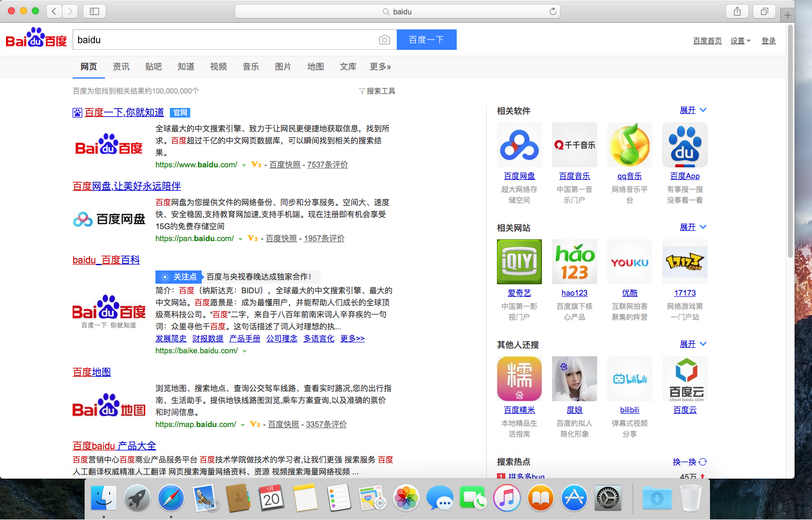Open the 百度baidu 产品大全 result

114,446
